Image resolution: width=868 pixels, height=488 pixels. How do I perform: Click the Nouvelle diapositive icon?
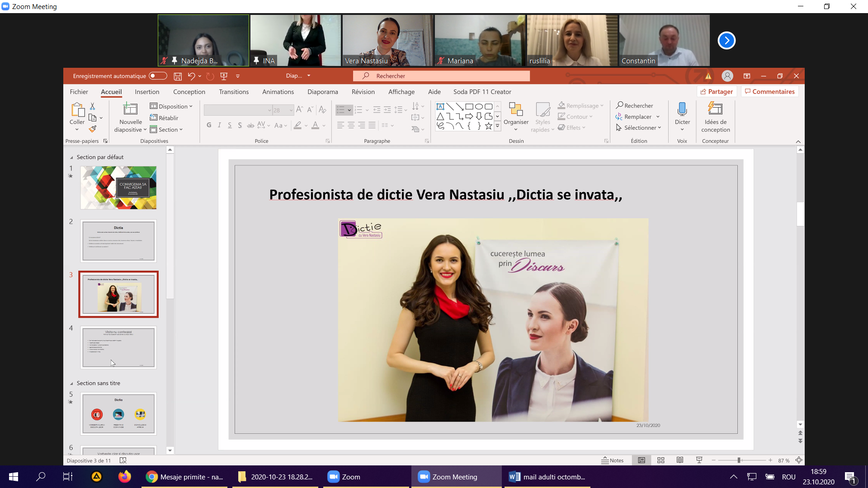pos(130,109)
